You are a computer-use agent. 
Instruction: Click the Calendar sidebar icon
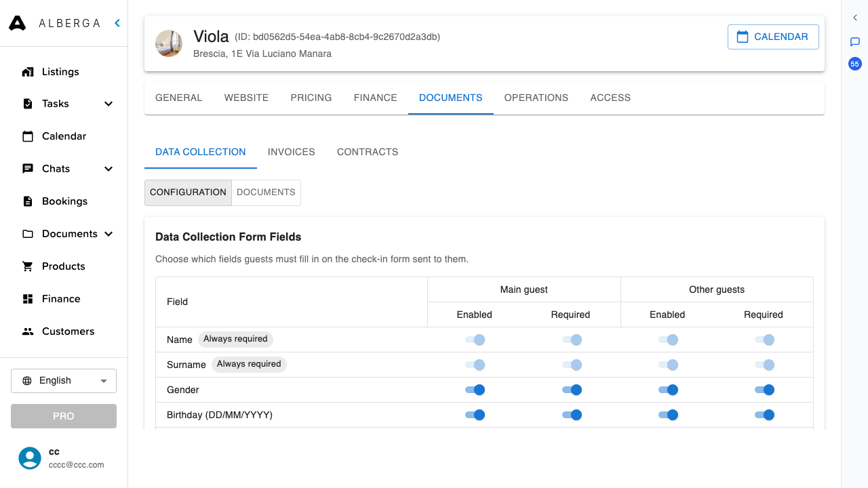point(28,136)
